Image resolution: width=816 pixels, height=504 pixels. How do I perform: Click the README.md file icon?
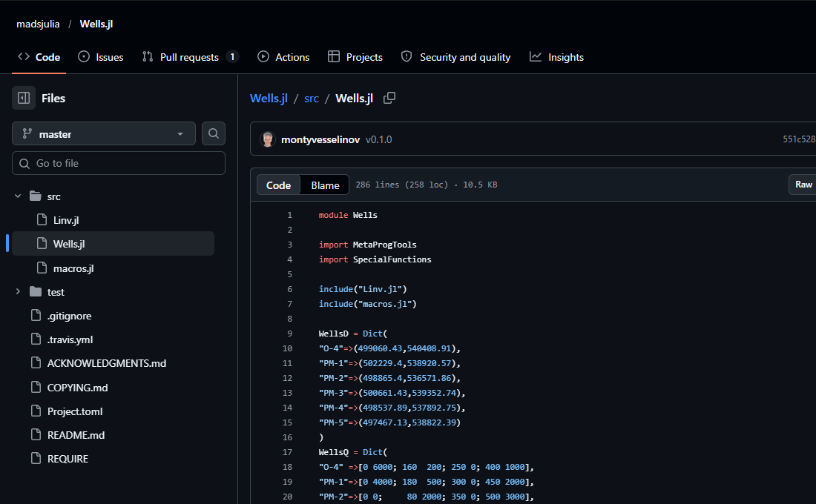[36, 434]
